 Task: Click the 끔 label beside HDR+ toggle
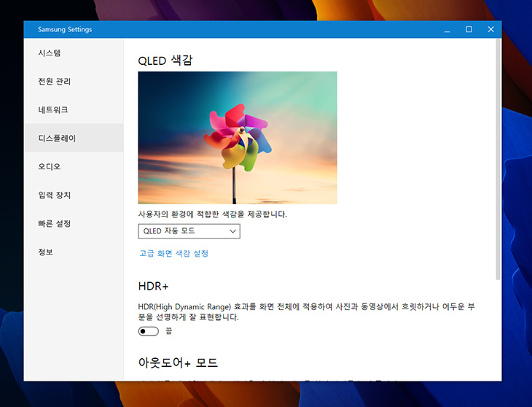pos(168,331)
